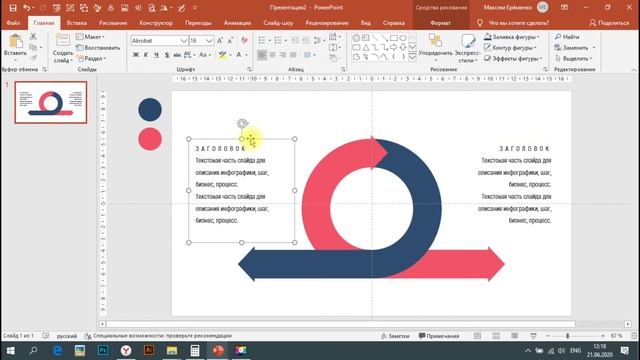Select the rectangle shape in shapes gallery
The height and width of the screenshot is (360, 640).
(x=394, y=38)
